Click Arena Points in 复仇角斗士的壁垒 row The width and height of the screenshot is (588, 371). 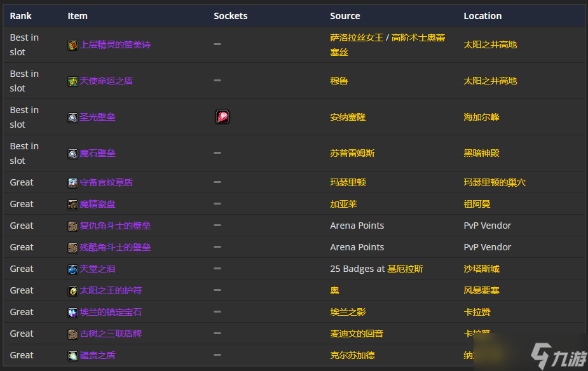pyautogui.click(x=357, y=226)
